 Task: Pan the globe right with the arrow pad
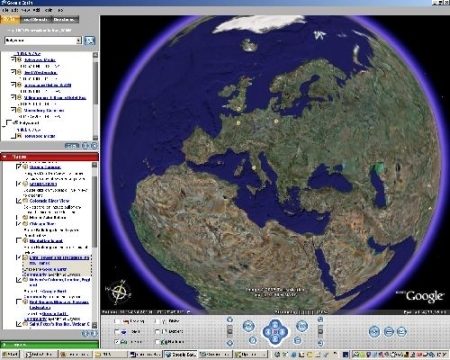click(283, 332)
